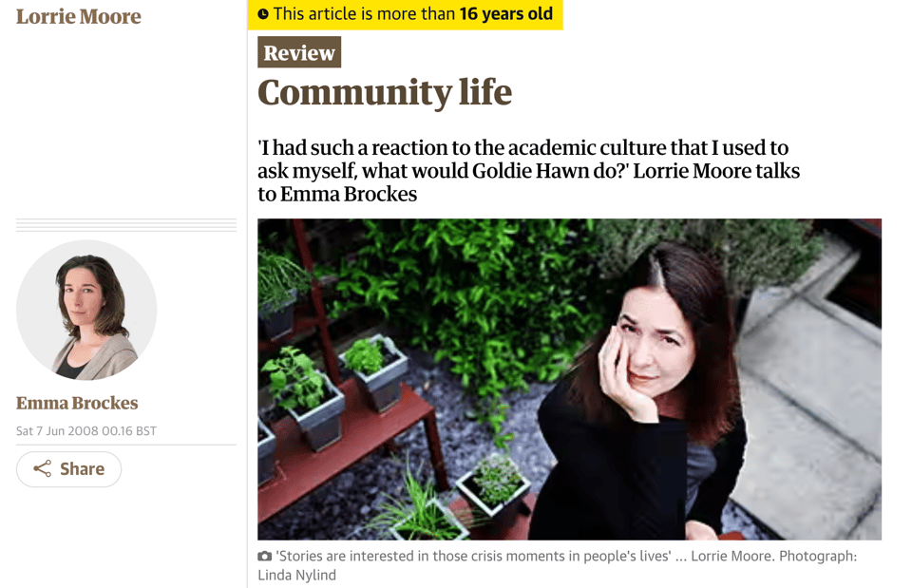
Task: Click the Linda Nylind photographer credit
Action: click(x=296, y=575)
